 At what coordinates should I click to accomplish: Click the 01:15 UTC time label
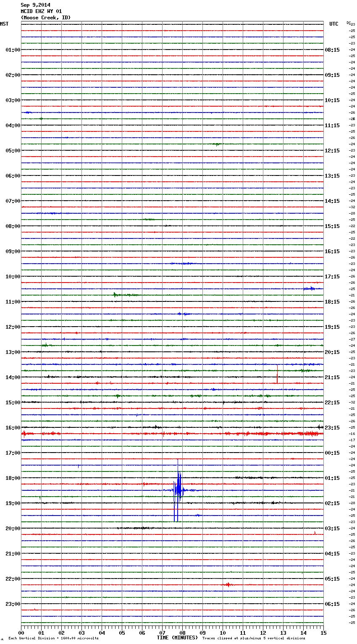click(x=332, y=478)
